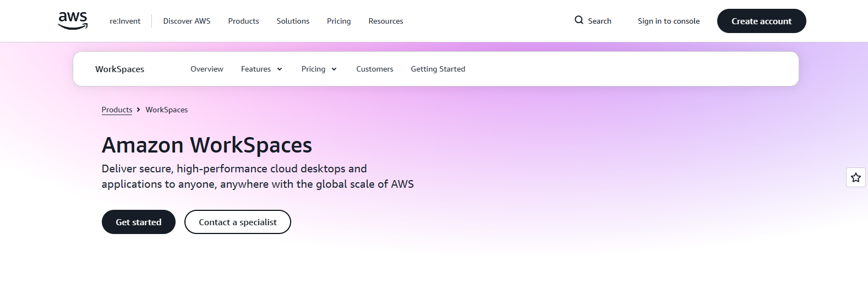
Task: Open the Discover AWS menu
Action: pyautogui.click(x=187, y=21)
